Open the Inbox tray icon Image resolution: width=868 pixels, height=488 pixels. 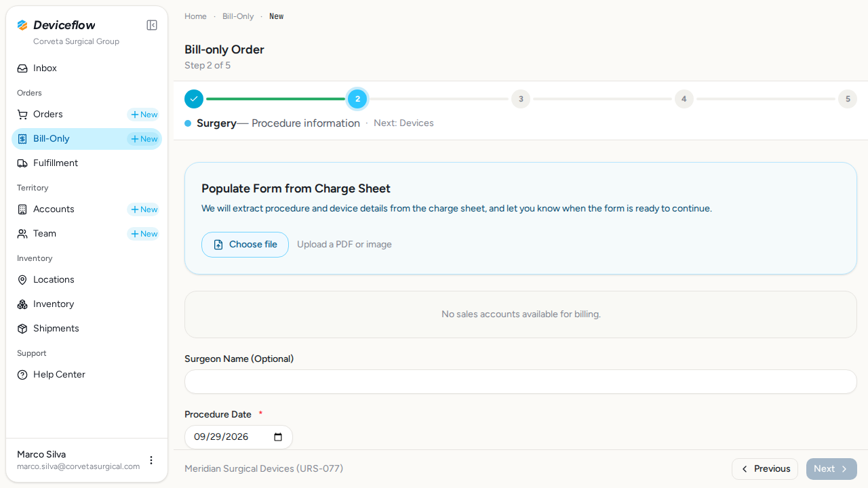tap(22, 68)
